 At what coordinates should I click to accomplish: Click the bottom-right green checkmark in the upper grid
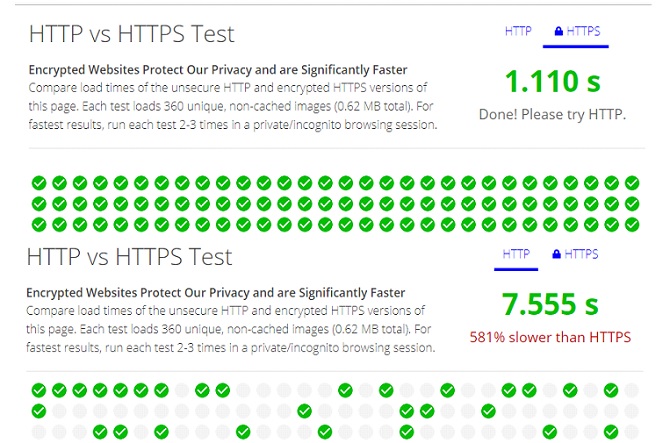pos(631,224)
